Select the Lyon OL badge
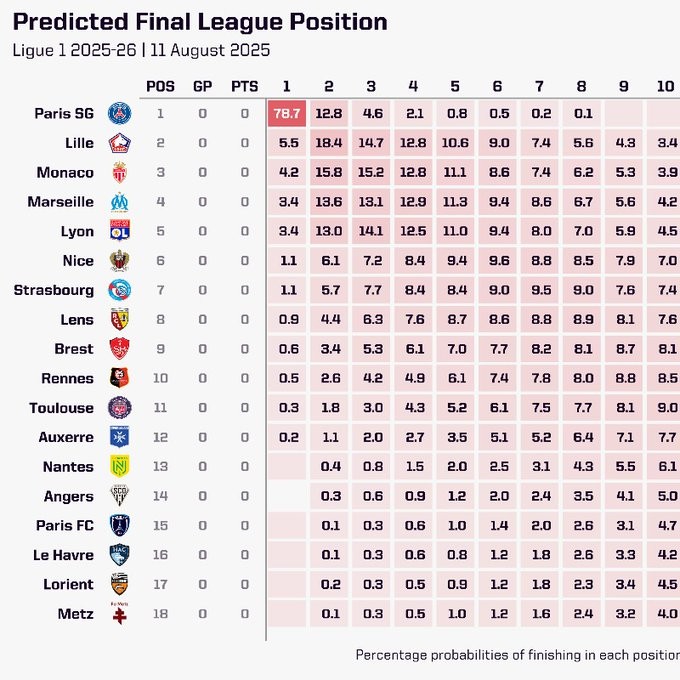This screenshot has height=680, width=680. click(120, 231)
